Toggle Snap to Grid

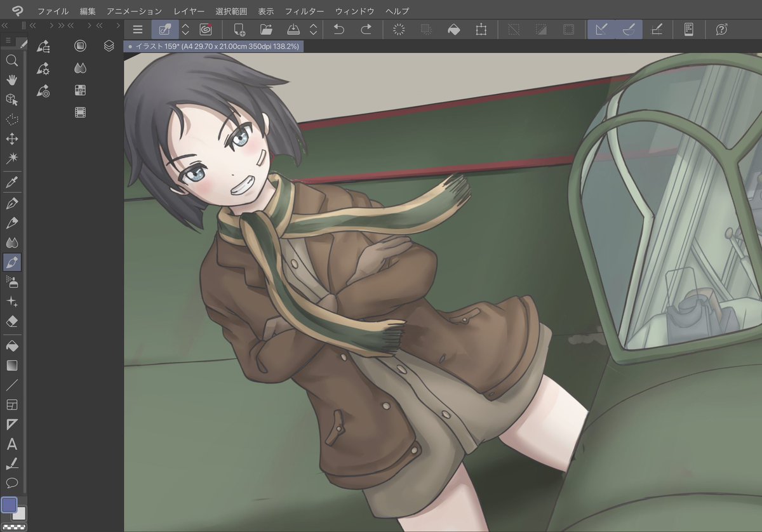tap(658, 29)
